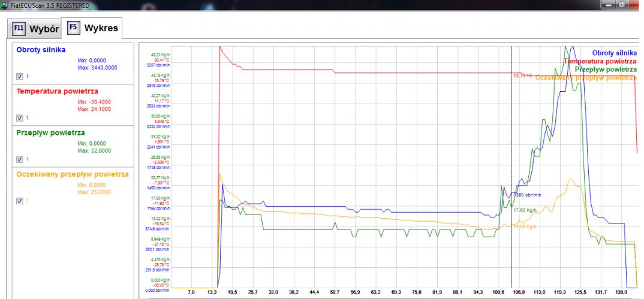644x299 pixels.
Task: Uncheck the Obroty silnika series checkbox
Action: [19, 76]
